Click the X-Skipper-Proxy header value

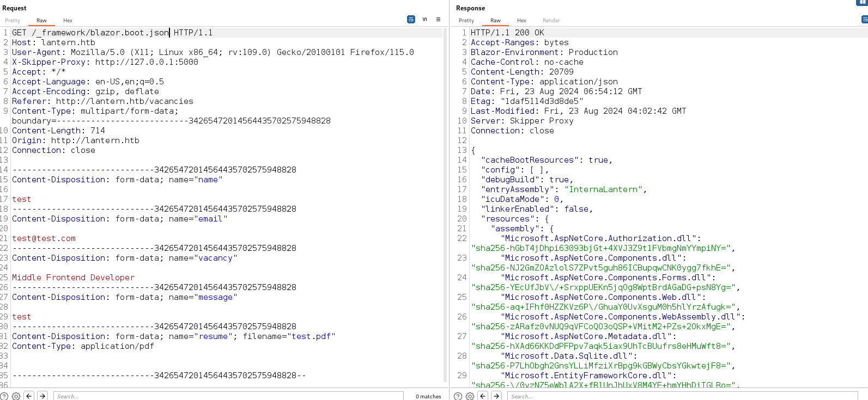coord(147,62)
